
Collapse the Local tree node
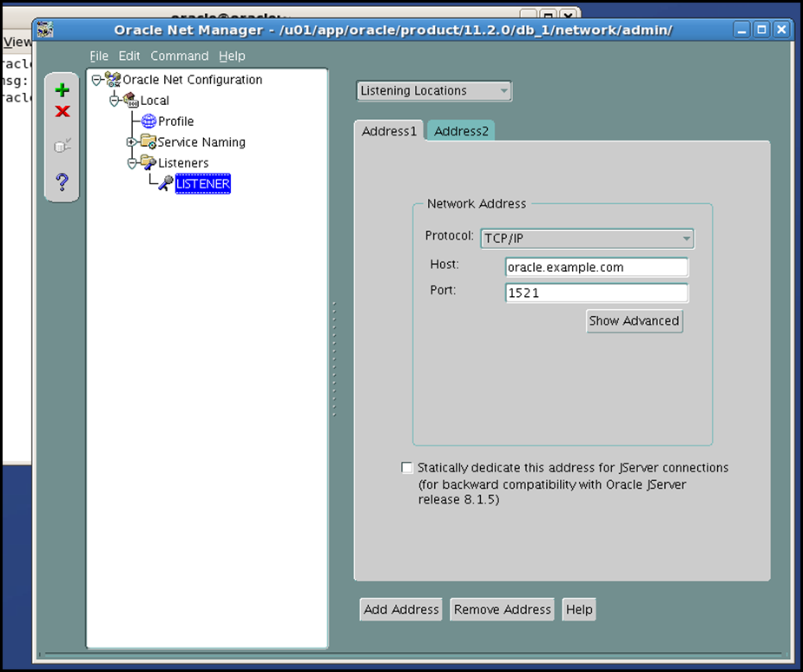[x=115, y=101]
